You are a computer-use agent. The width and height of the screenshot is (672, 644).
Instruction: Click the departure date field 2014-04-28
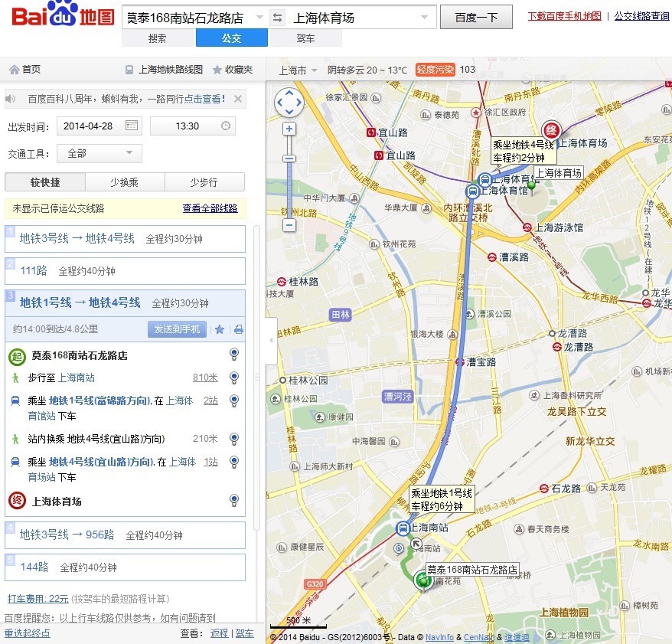tap(99, 126)
